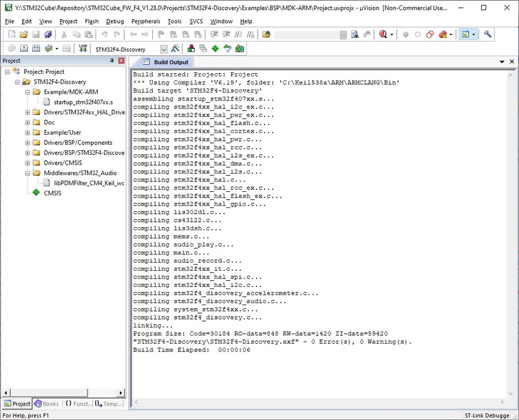This screenshot has width=519, height=420.
Task: Select the CMSIS component item
Action: (x=52, y=193)
